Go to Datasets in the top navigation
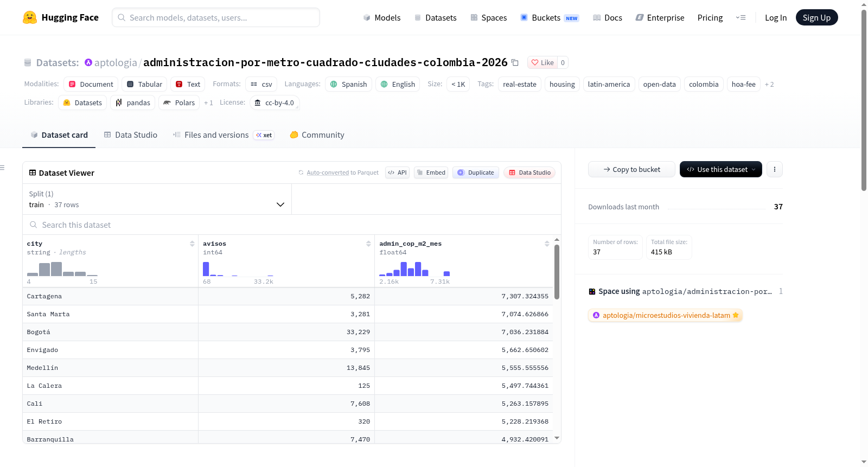868x467 pixels. click(436, 17)
